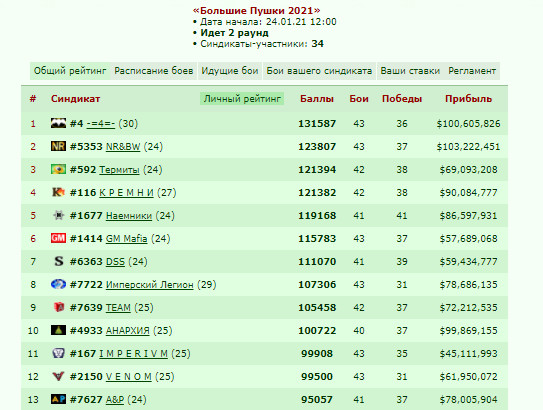Open the К Р Е М Н И syndicate link
543x410 pixels.
pyautogui.click(x=126, y=193)
